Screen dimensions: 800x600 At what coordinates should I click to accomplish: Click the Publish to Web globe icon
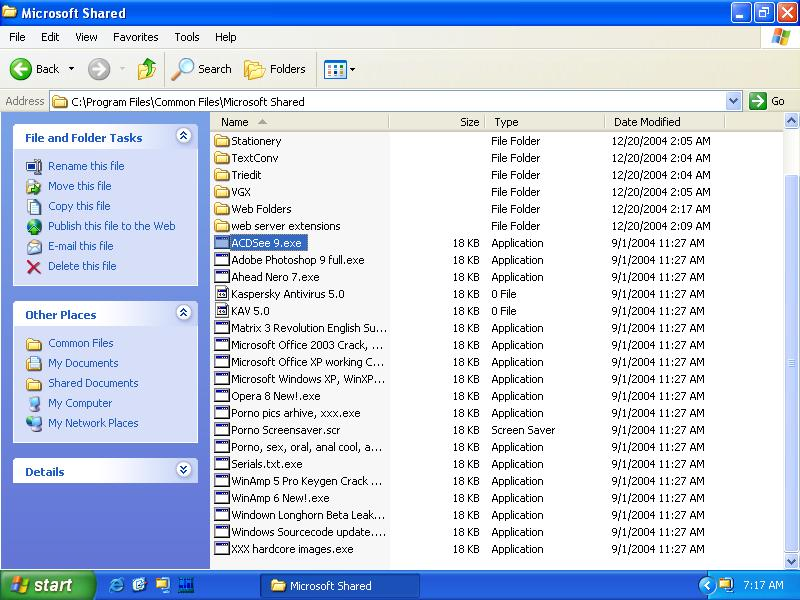click(x=34, y=227)
